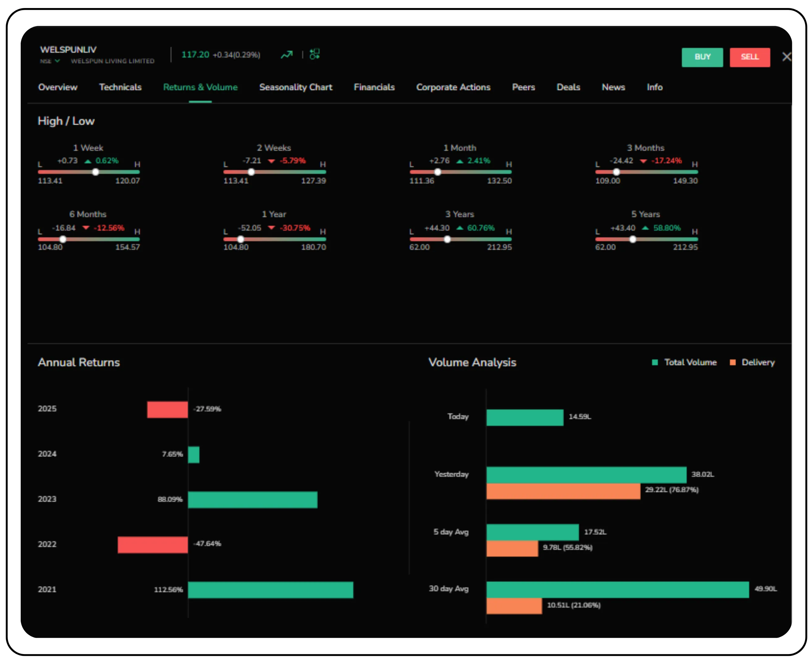
Task: Select the Peers tab
Action: [523, 87]
